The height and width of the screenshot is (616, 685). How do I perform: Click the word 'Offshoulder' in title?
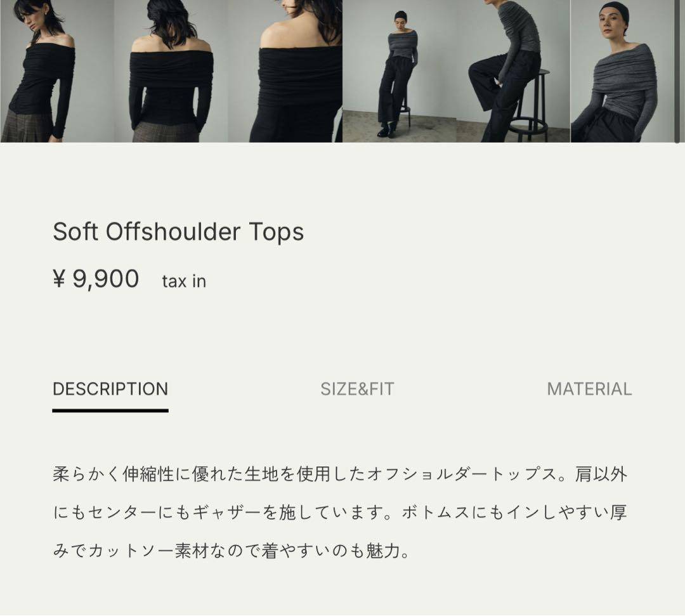click(173, 232)
